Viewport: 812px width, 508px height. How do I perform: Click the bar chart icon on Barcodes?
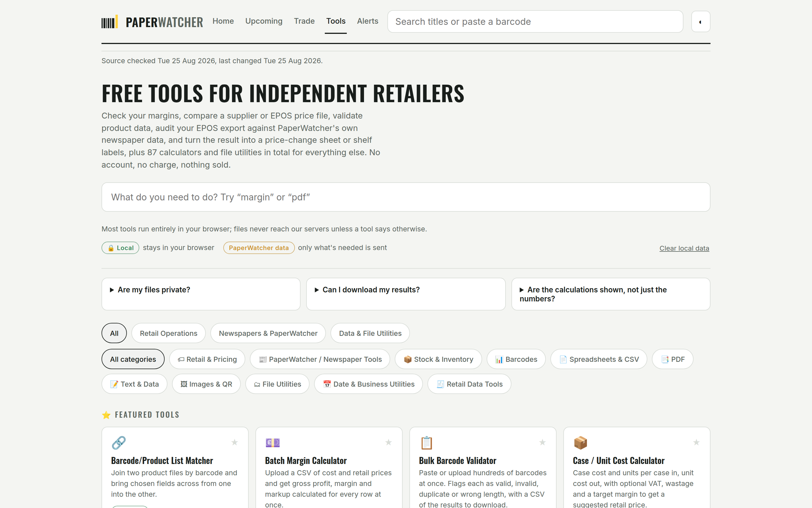click(499, 360)
